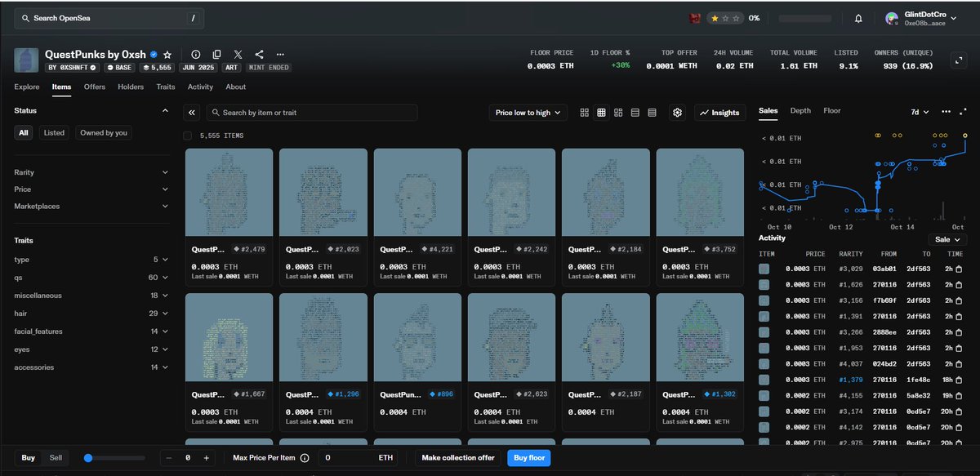Expand the hair trait filter
Viewport: 980px width, 476px height.
click(91, 314)
